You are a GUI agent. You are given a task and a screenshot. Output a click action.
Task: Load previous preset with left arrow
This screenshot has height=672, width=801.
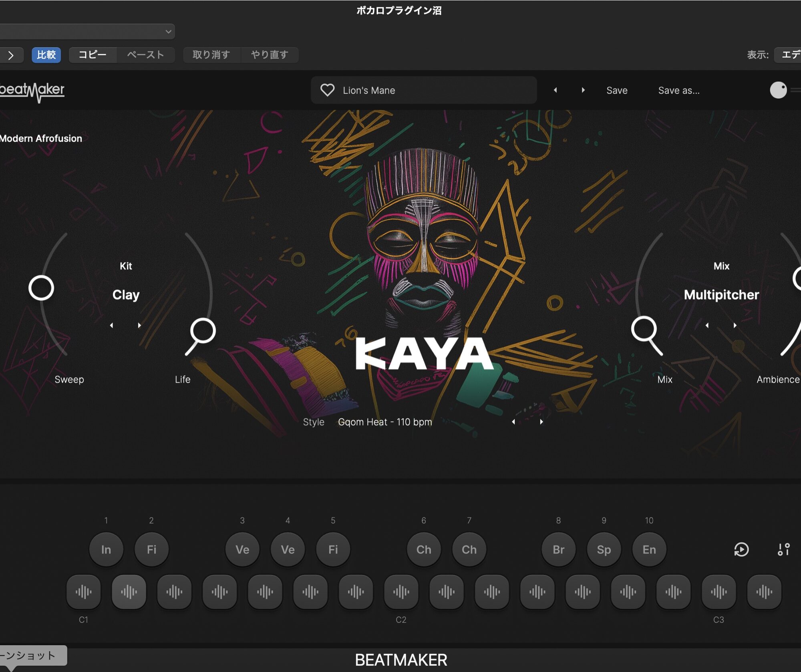click(555, 90)
